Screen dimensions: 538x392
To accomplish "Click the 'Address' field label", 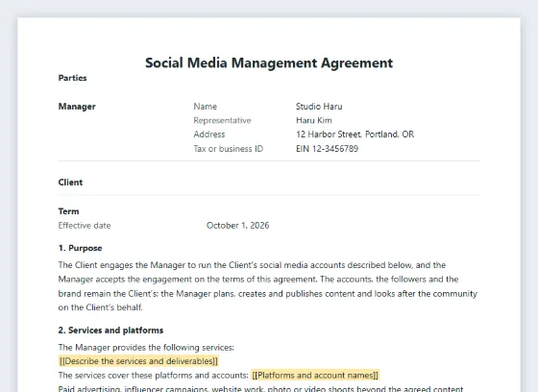I will pos(209,135).
